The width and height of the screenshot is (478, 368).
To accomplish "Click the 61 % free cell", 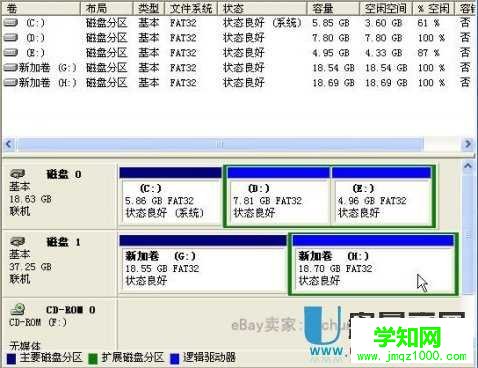I will [428, 23].
